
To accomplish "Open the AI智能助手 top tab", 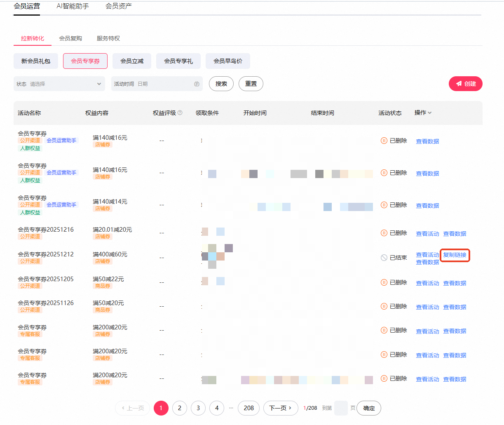I will point(73,6).
